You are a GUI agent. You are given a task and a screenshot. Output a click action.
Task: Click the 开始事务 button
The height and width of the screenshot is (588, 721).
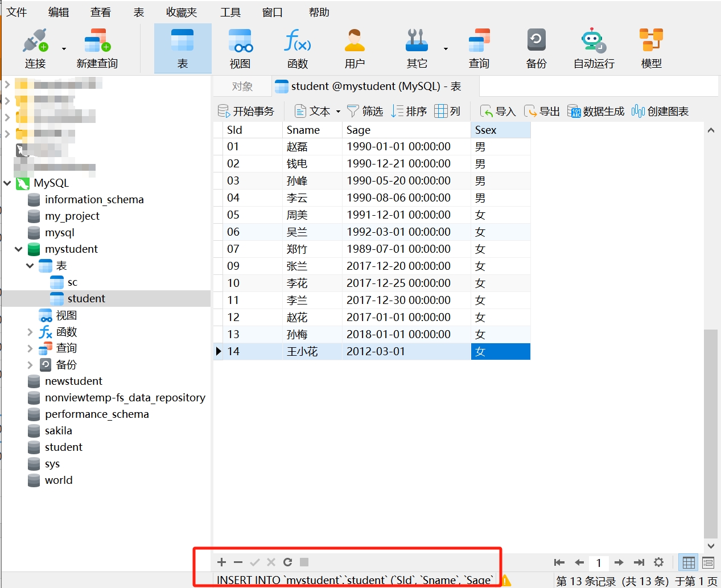(x=246, y=112)
